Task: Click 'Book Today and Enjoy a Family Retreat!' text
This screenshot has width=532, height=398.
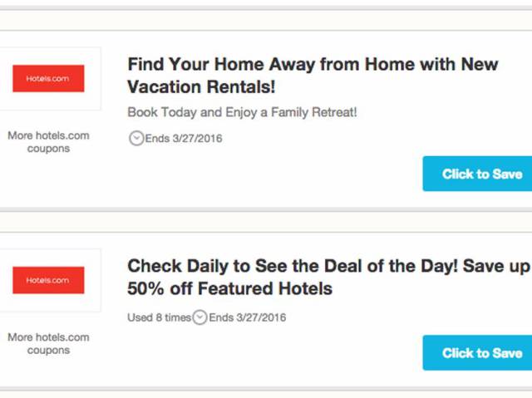Action: click(x=242, y=112)
